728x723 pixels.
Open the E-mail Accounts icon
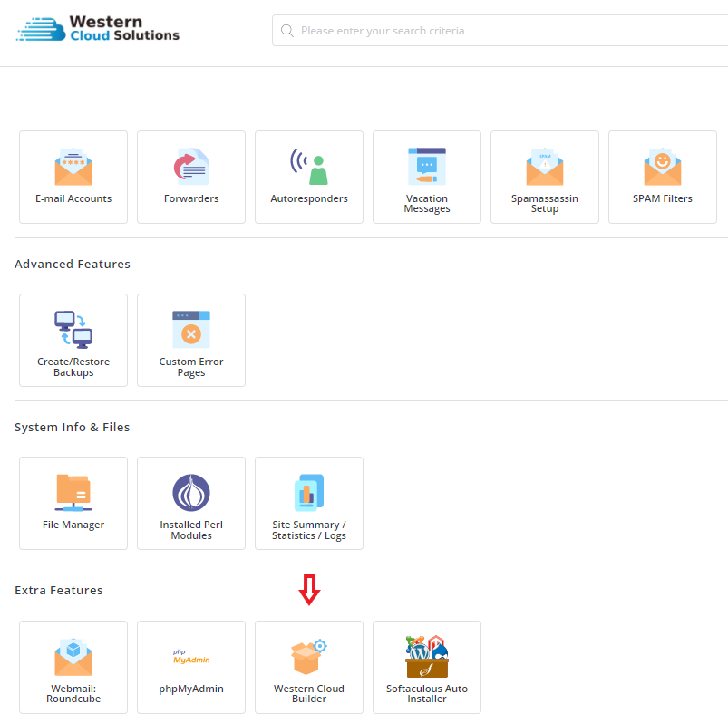(73, 168)
